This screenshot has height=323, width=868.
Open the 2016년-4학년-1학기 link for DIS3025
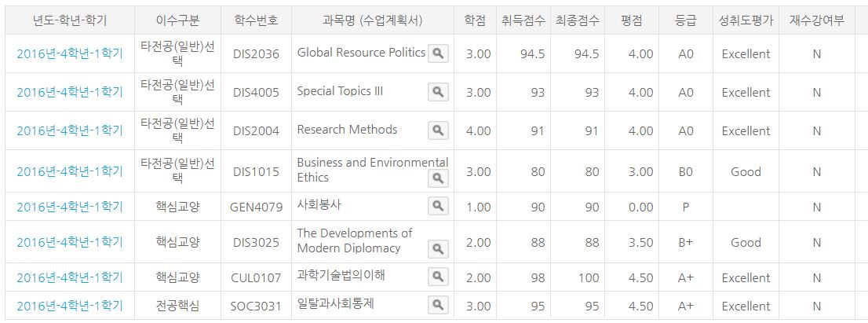pos(70,243)
